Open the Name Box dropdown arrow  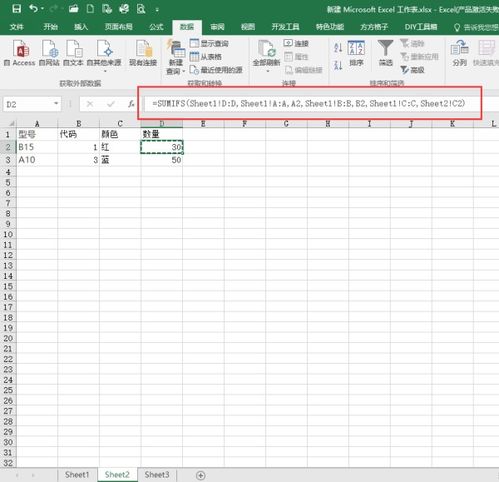point(56,104)
